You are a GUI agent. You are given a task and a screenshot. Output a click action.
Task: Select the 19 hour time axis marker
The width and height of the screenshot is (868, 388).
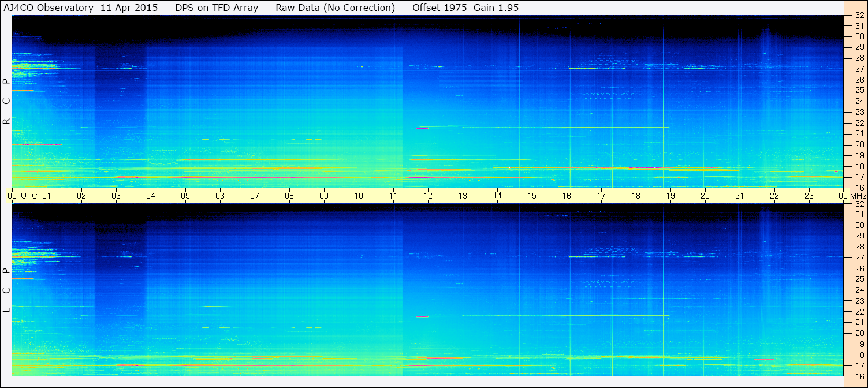tap(670, 196)
